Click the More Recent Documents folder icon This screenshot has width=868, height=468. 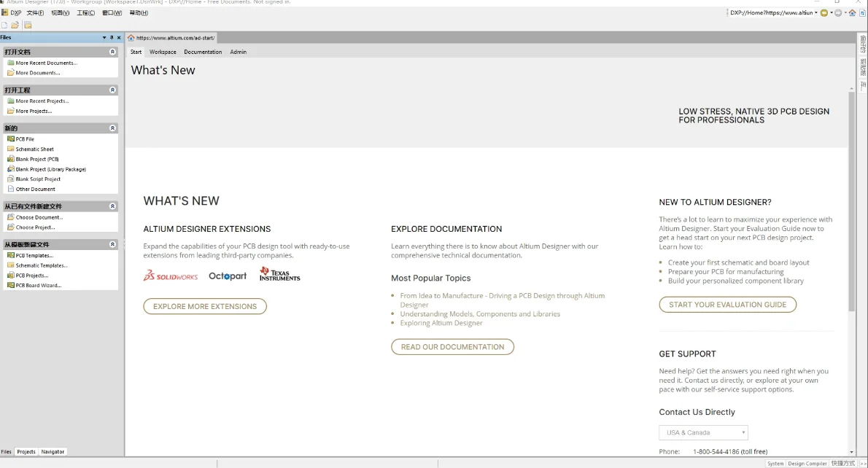(10, 63)
